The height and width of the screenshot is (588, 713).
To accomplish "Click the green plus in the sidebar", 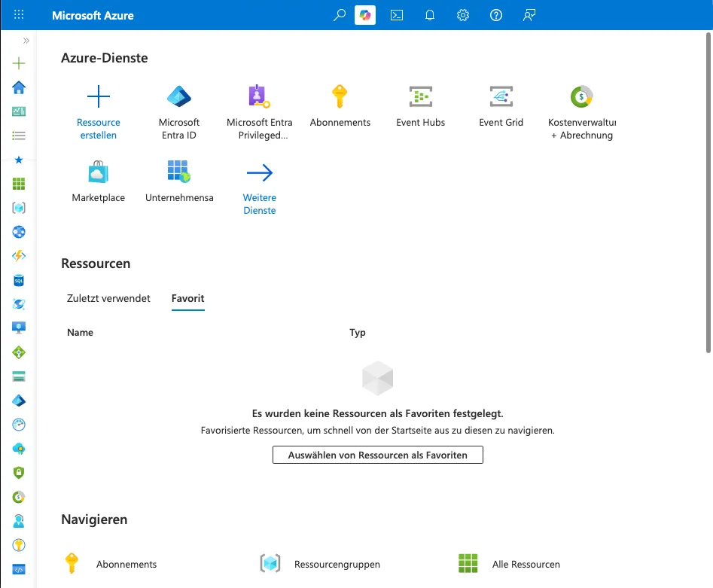I will tap(19, 62).
